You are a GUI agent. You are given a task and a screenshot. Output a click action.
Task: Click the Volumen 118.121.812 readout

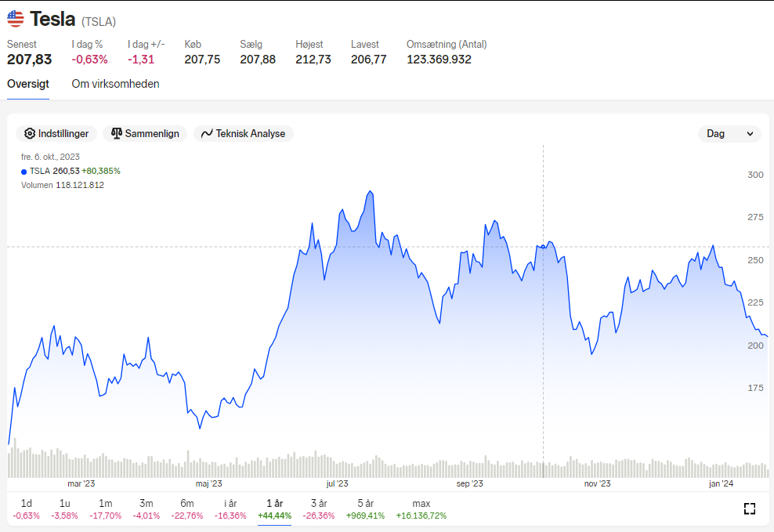pos(63,185)
